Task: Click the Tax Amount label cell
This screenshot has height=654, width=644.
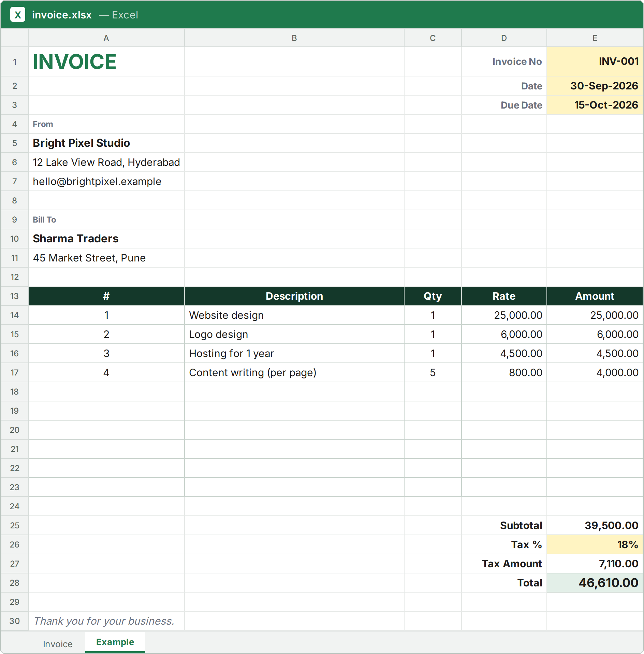Action: (504, 564)
